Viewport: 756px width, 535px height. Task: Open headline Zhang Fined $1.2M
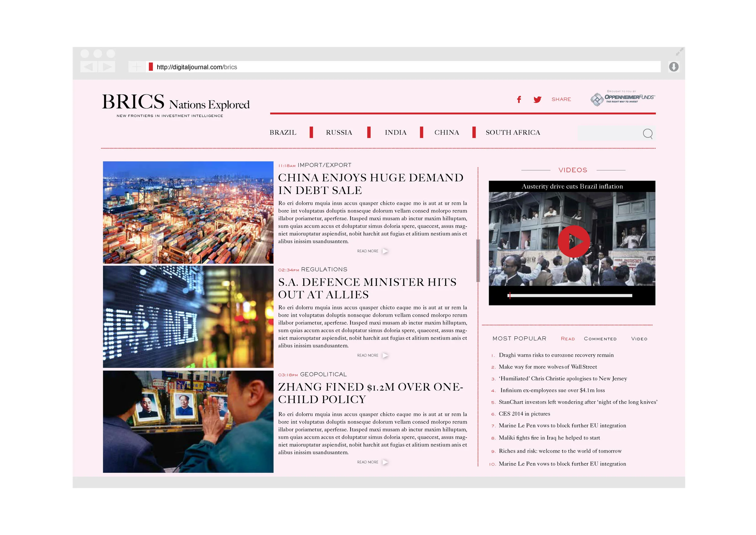(371, 393)
